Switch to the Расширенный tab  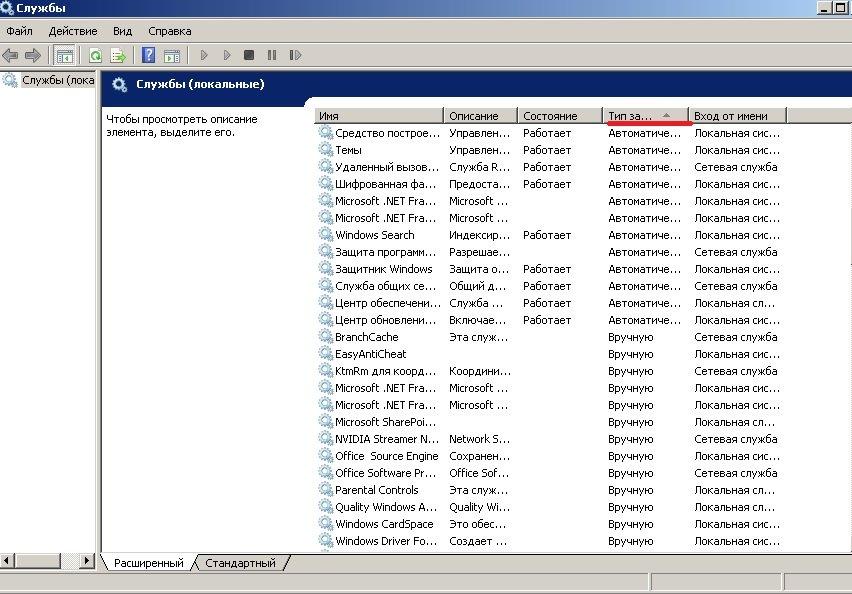148,563
